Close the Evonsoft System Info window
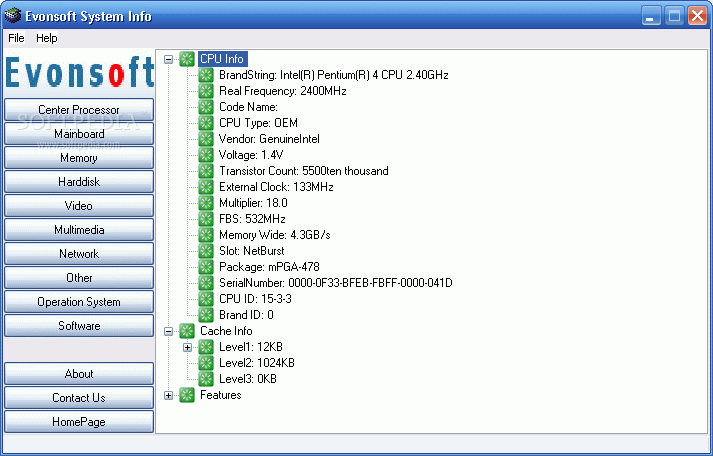The height and width of the screenshot is (456, 713). coord(697,16)
